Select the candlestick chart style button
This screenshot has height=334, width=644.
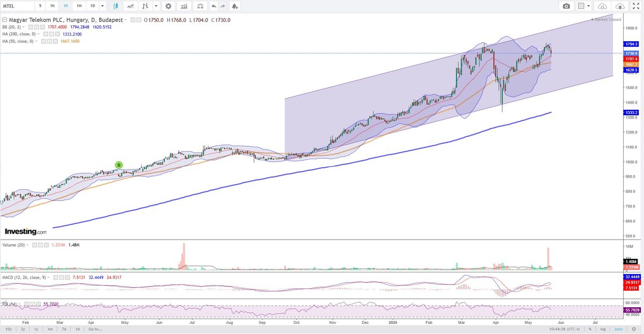116,6
